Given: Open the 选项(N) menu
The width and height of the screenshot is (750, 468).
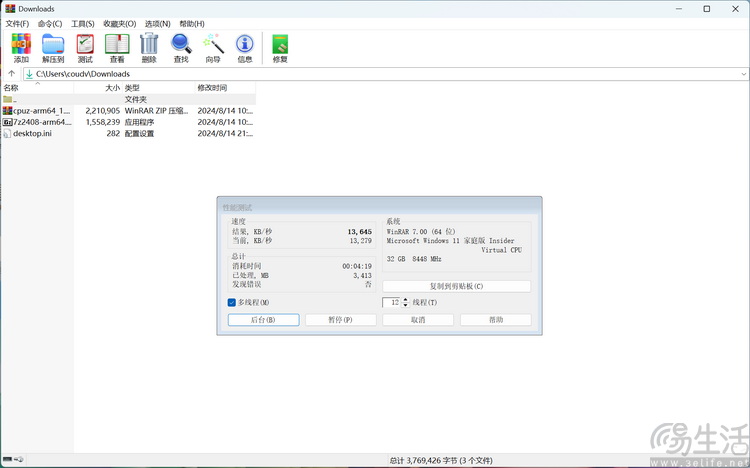Looking at the screenshot, I should [x=158, y=24].
